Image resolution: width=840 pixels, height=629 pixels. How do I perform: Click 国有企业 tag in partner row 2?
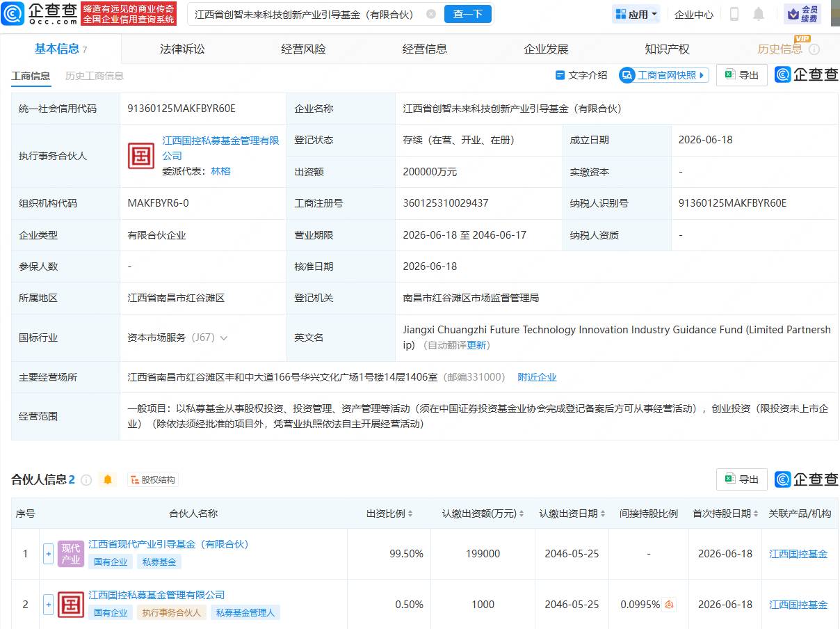[111, 612]
